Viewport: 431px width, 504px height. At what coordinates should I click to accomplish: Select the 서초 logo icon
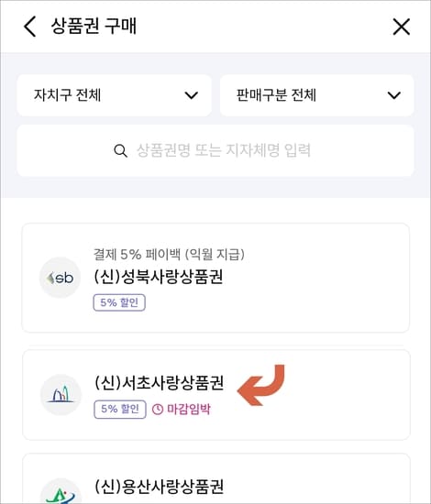(x=61, y=395)
